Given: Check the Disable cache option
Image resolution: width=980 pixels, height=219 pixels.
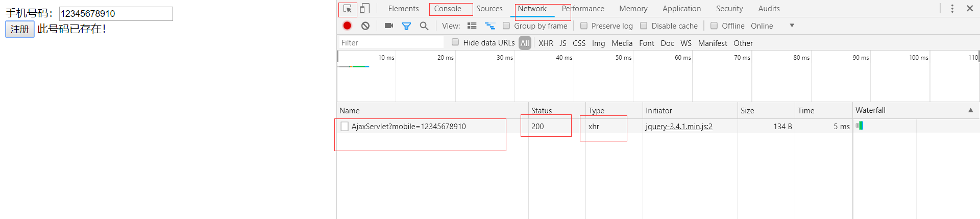Looking at the screenshot, I should (644, 26).
